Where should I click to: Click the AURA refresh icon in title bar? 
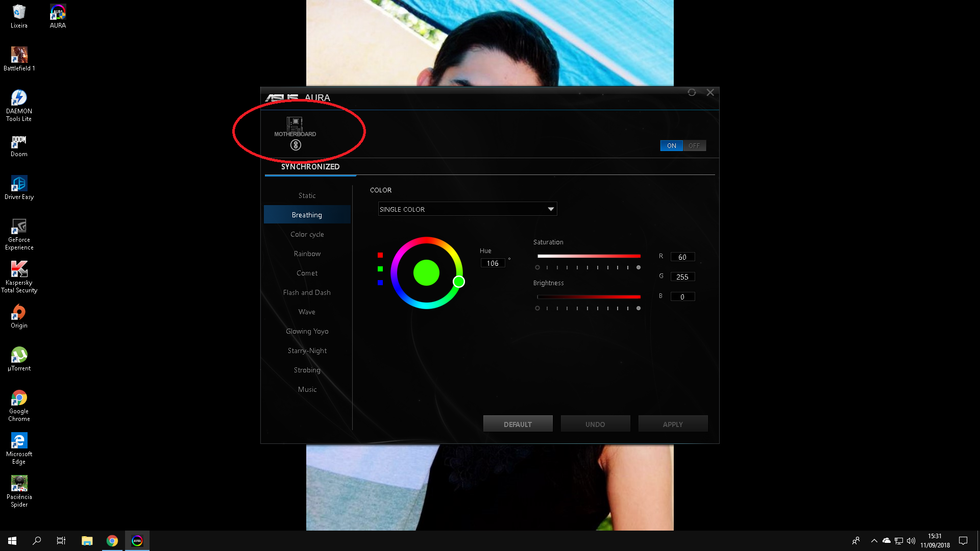point(692,92)
